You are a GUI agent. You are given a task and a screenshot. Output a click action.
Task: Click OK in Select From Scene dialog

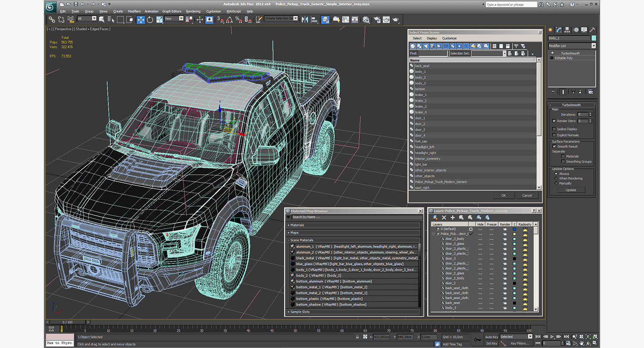coord(503,196)
